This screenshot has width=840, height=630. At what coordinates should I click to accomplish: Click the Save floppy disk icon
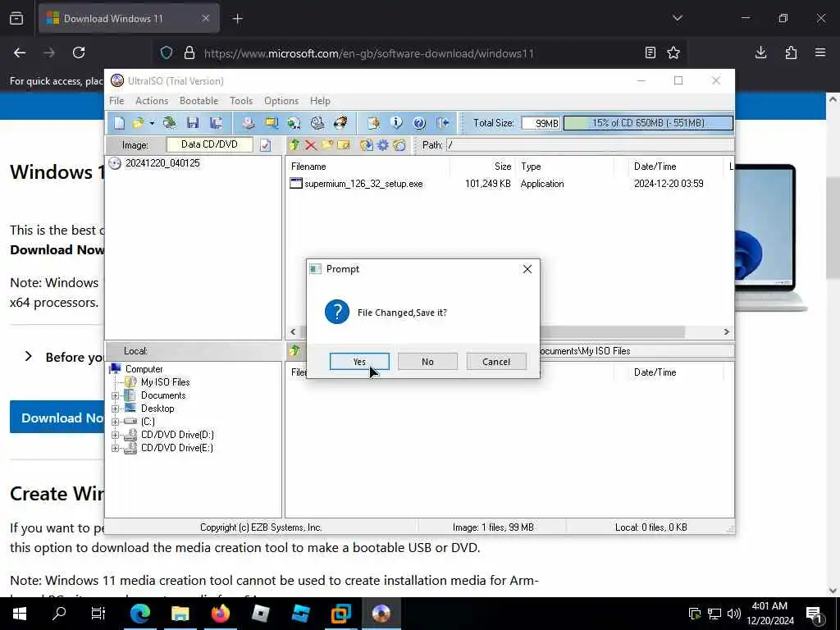click(x=193, y=123)
